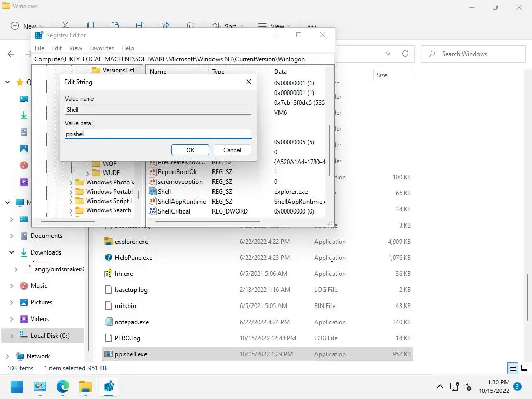
Task: Open Microsoft Edge from the taskbar
Action: pos(63,387)
